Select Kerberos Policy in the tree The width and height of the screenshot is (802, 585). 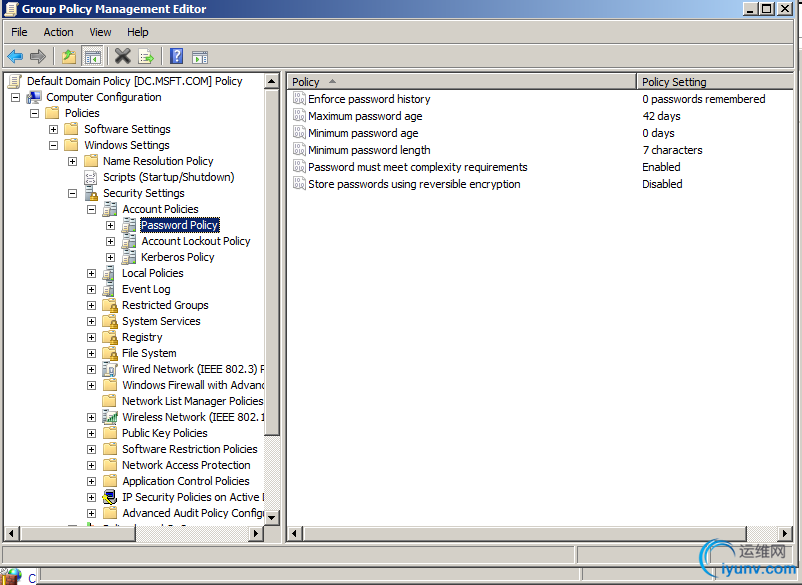pos(177,257)
